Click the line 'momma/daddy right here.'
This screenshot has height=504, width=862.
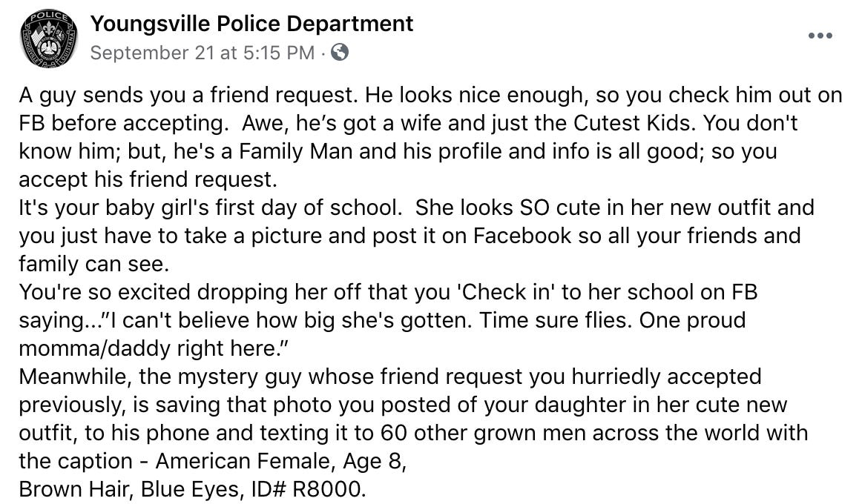[x=154, y=348]
